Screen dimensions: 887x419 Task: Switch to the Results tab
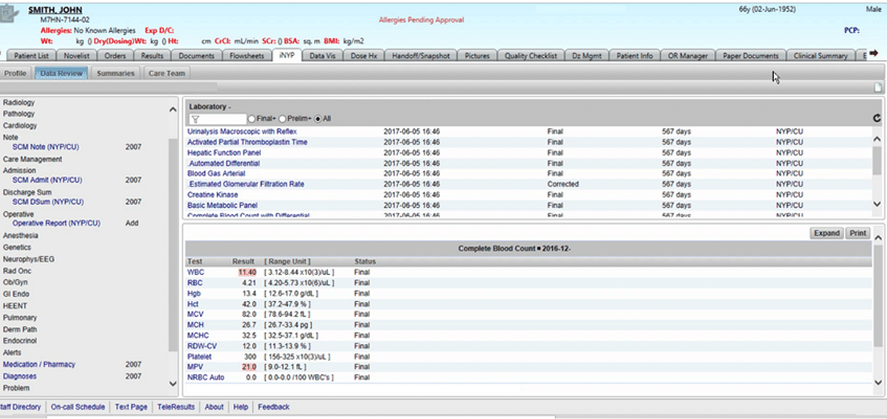(152, 56)
